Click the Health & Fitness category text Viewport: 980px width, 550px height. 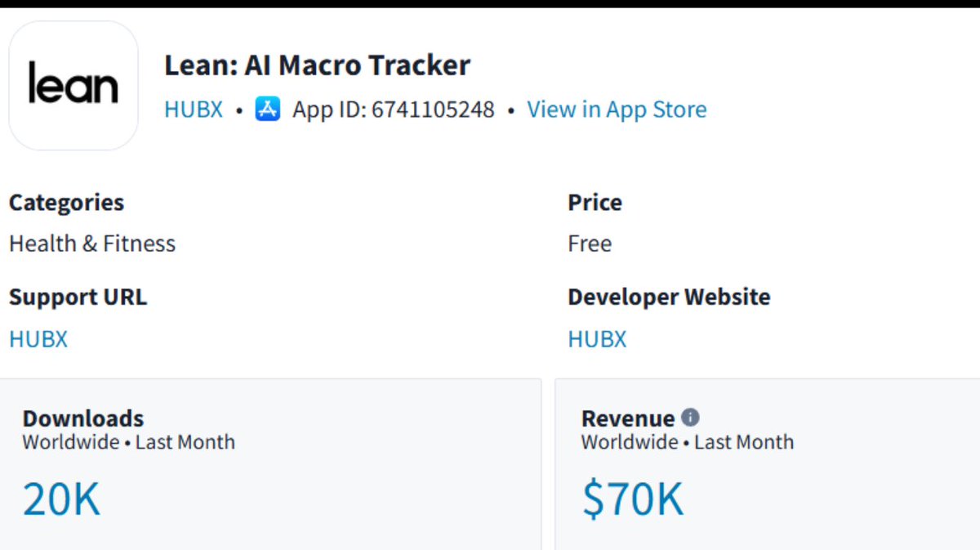click(92, 244)
